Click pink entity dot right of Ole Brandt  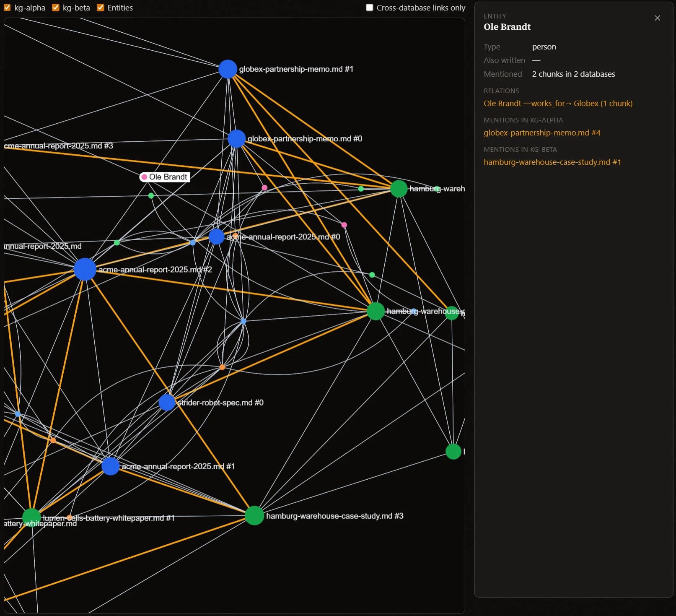[x=264, y=187]
